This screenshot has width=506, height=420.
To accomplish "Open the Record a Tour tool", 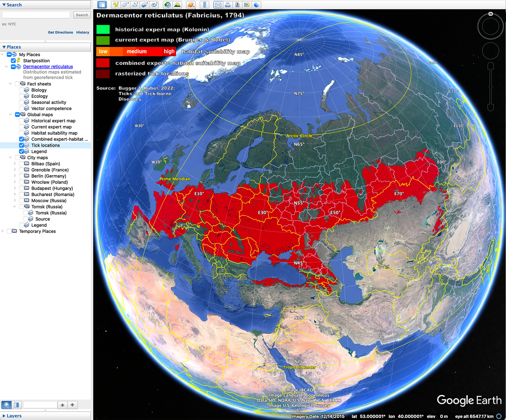I will pos(154,5).
